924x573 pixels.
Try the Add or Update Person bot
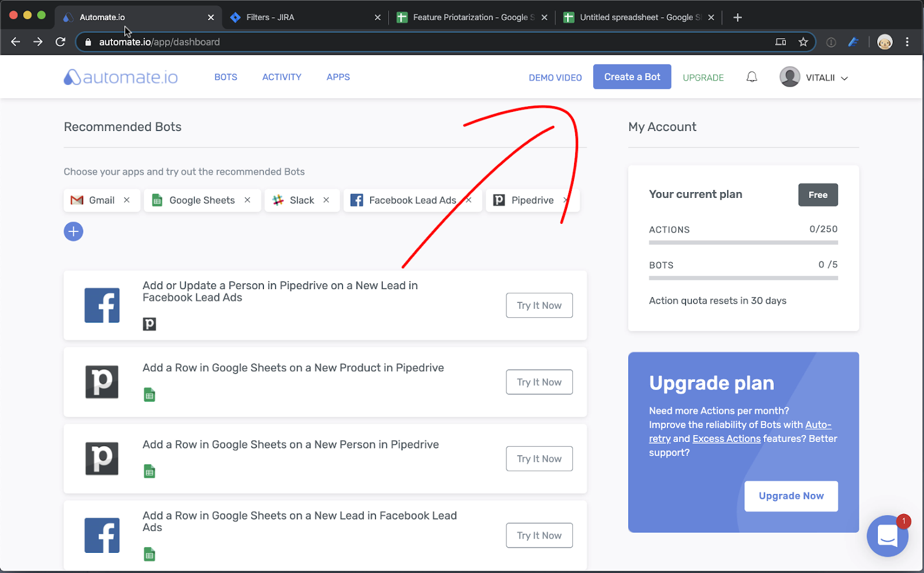[x=539, y=305]
